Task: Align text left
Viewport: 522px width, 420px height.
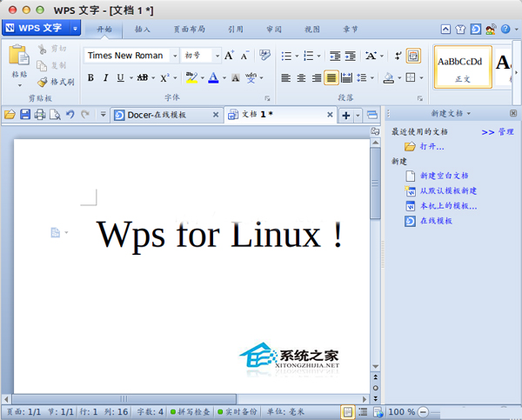Action: pos(286,78)
